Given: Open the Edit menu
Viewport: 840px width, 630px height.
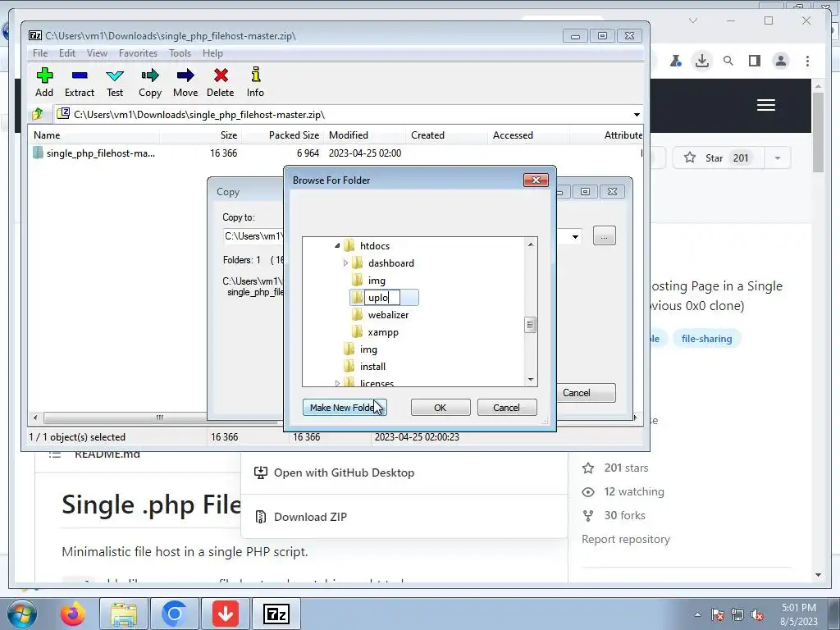Looking at the screenshot, I should [x=67, y=53].
